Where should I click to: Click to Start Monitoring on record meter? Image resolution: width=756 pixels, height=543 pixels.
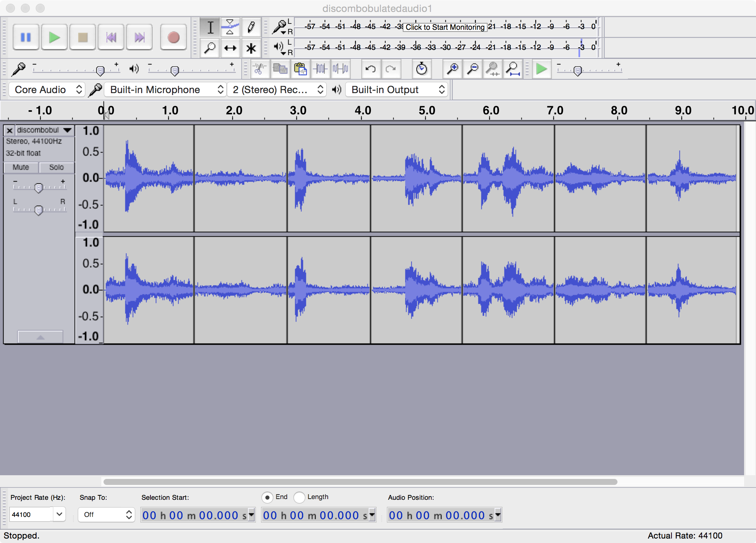pos(445,27)
